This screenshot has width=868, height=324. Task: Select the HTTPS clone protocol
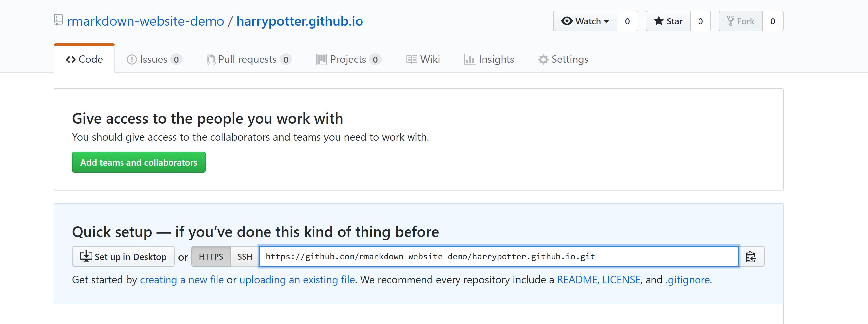point(211,257)
